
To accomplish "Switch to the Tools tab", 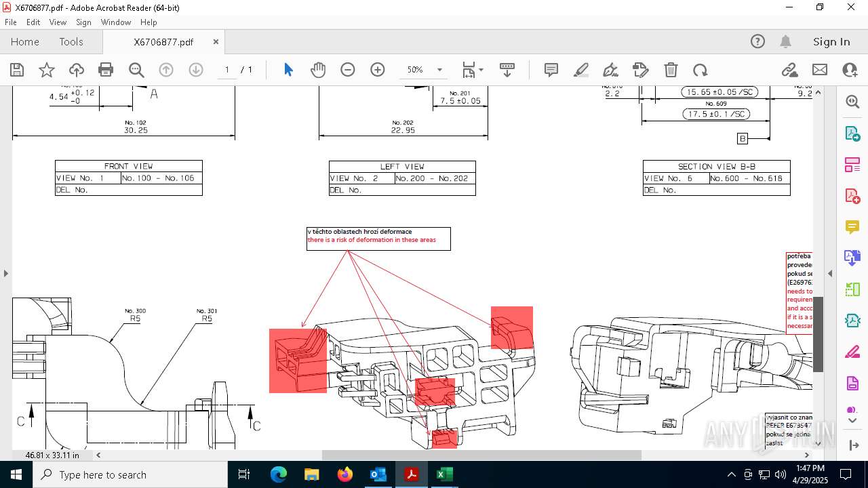I will click(71, 42).
